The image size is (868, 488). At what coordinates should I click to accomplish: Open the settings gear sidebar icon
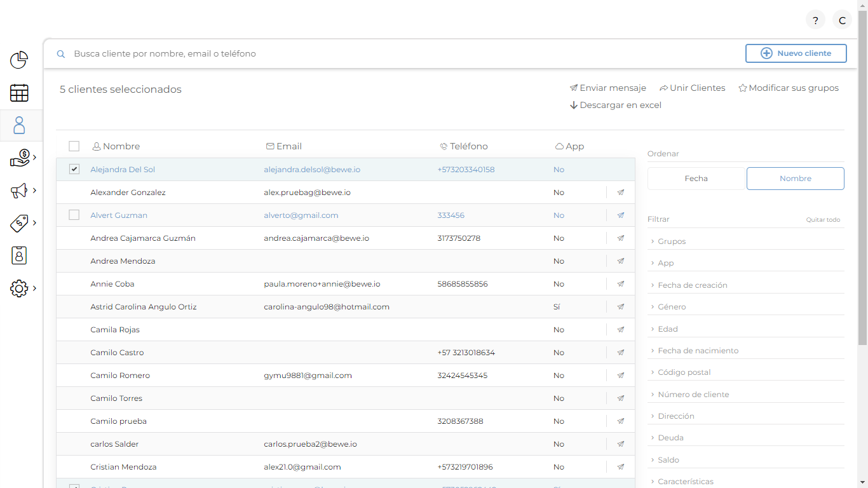(x=19, y=288)
